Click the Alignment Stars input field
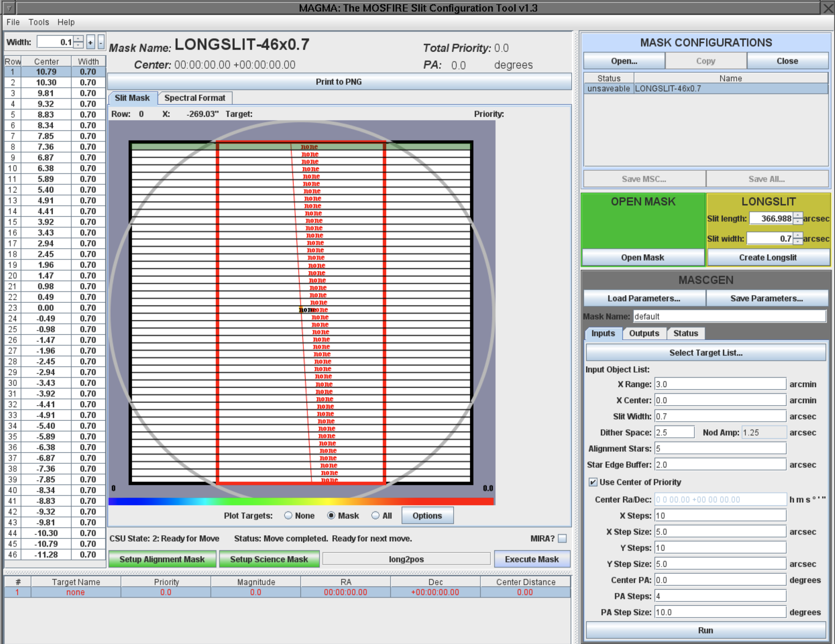 point(720,448)
